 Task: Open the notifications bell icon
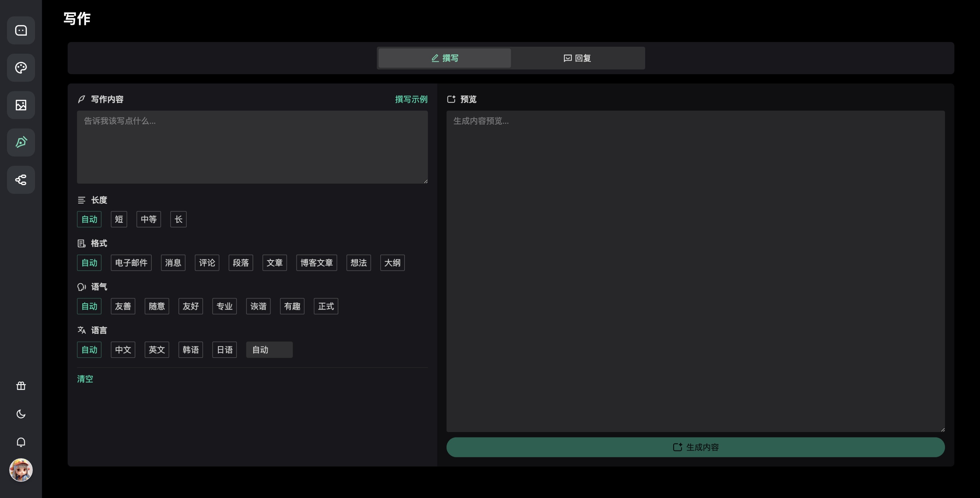(21, 442)
